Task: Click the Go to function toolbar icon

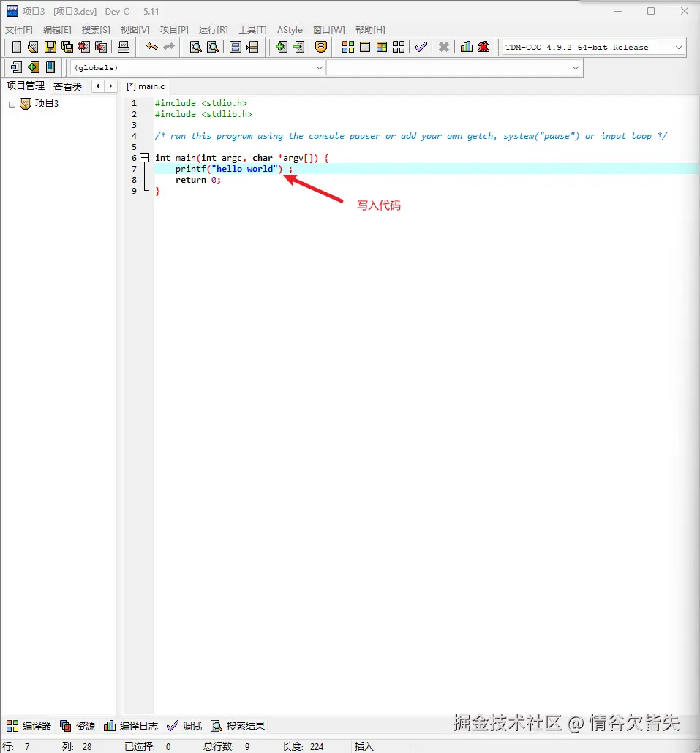Action: click(x=236, y=47)
